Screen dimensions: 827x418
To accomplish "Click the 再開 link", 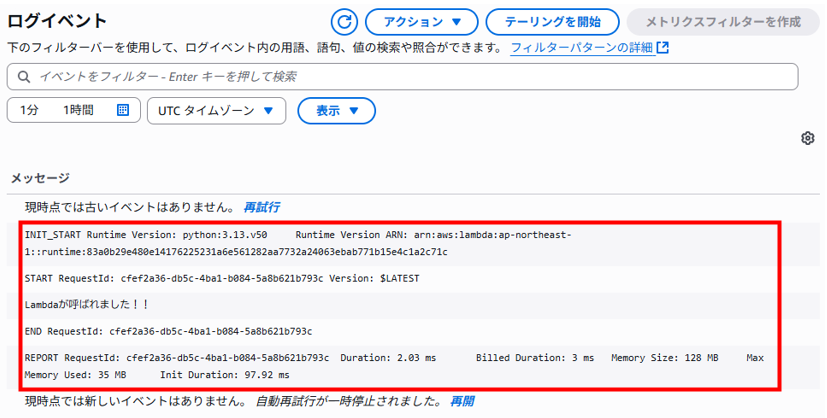I will [462, 401].
